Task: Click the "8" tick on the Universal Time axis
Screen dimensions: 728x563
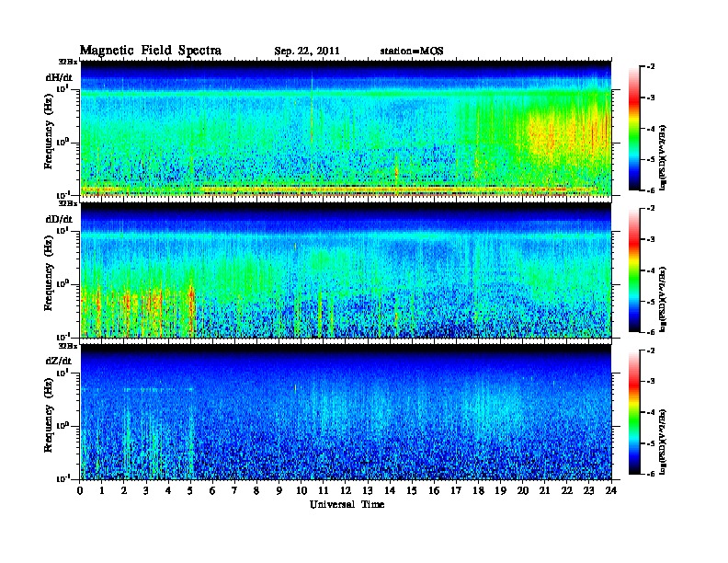Action: (257, 490)
